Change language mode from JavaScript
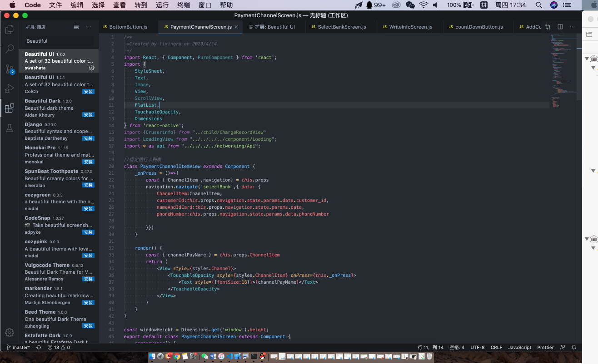The height and width of the screenshot is (364, 598). pos(519,348)
